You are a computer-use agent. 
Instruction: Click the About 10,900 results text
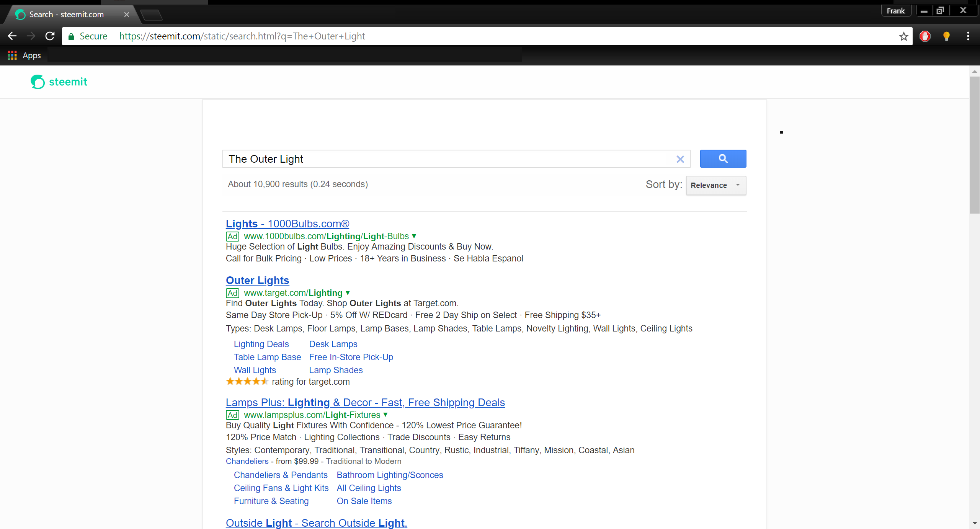[297, 184]
